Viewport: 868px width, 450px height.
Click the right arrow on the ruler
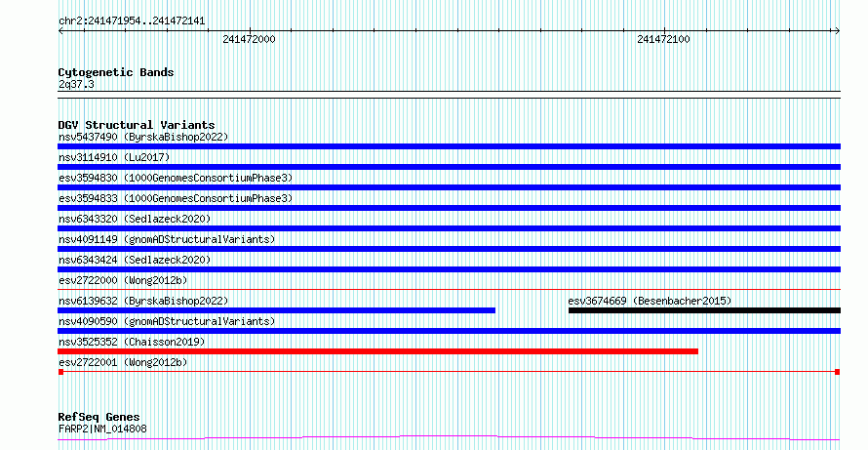pyautogui.click(x=838, y=31)
